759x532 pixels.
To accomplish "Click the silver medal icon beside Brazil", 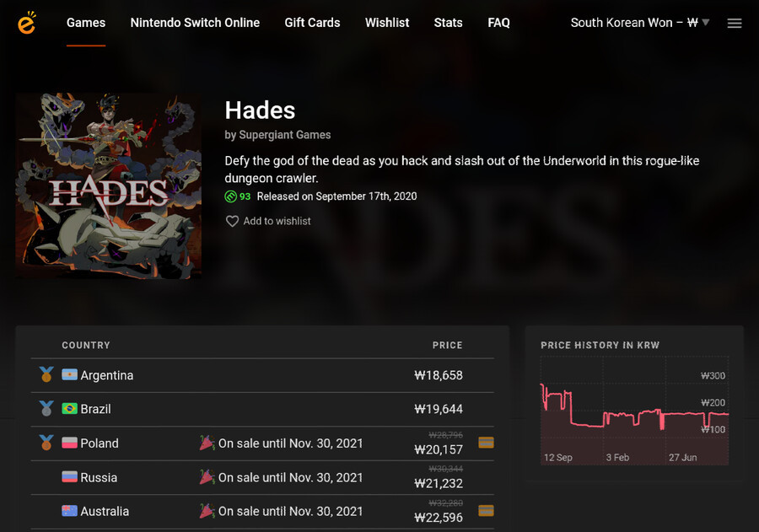I will pos(46,409).
